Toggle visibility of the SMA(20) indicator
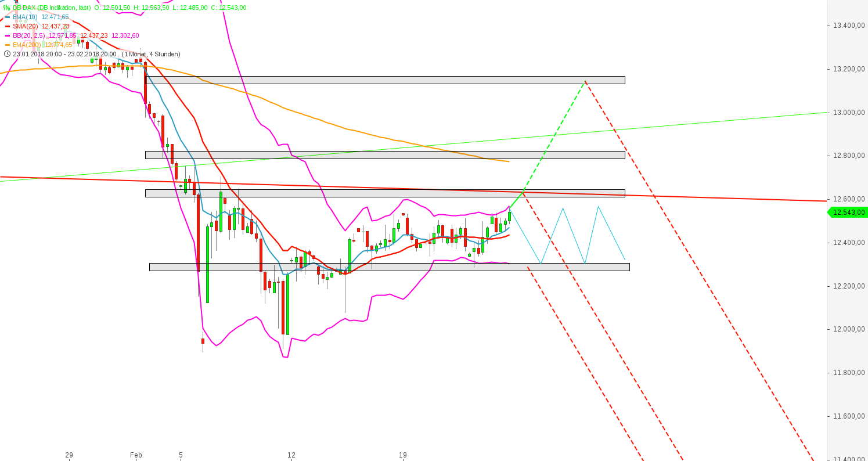 [x=8, y=26]
